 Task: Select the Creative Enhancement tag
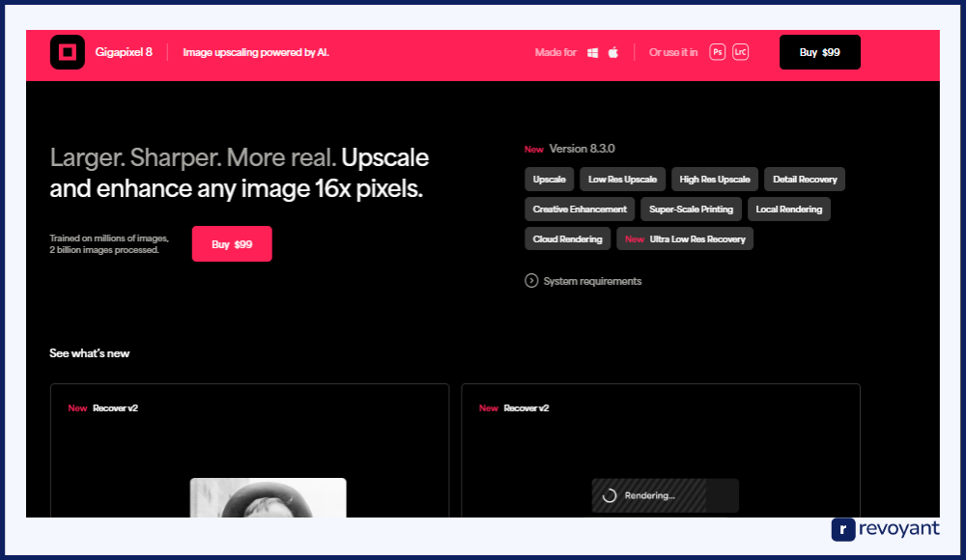pos(580,210)
